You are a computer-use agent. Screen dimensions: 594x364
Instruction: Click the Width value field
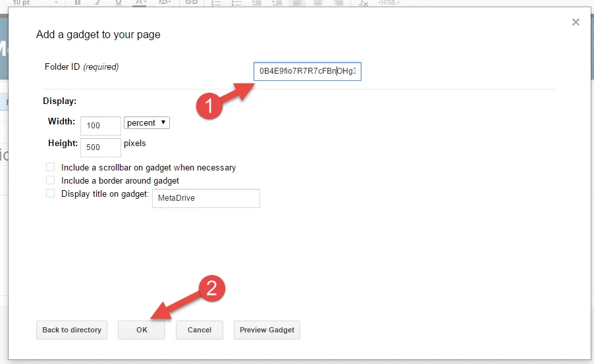point(100,126)
